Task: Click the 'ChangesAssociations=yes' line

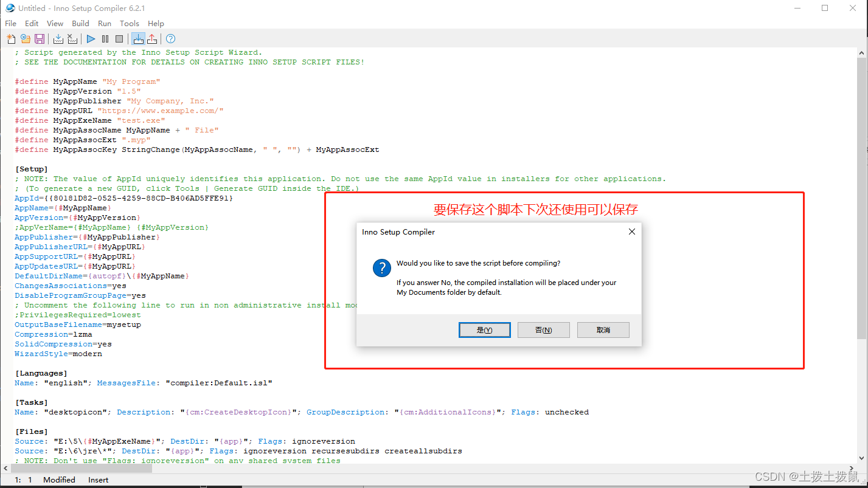Action: tap(71, 286)
